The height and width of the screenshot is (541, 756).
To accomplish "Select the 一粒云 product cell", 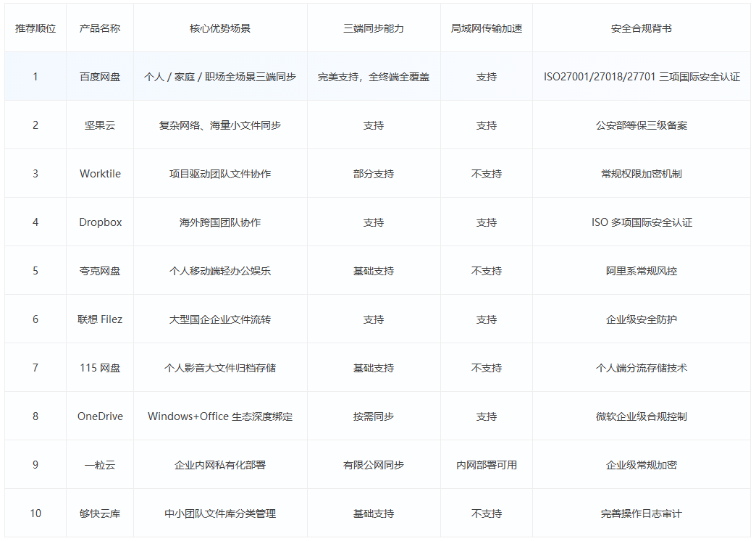I will point(100,465).
